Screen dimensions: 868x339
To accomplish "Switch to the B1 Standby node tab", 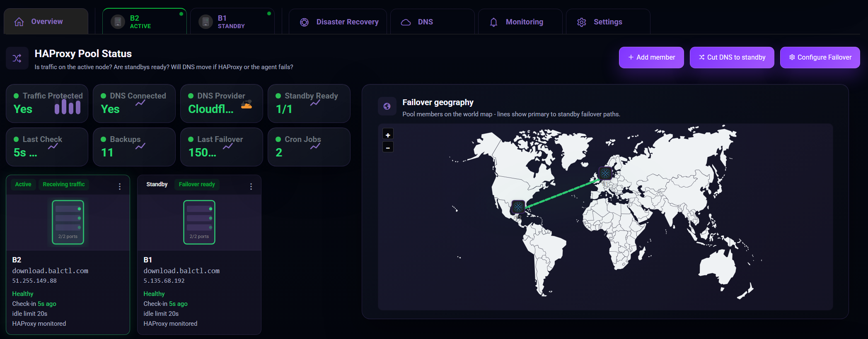I will coord(232,22).
